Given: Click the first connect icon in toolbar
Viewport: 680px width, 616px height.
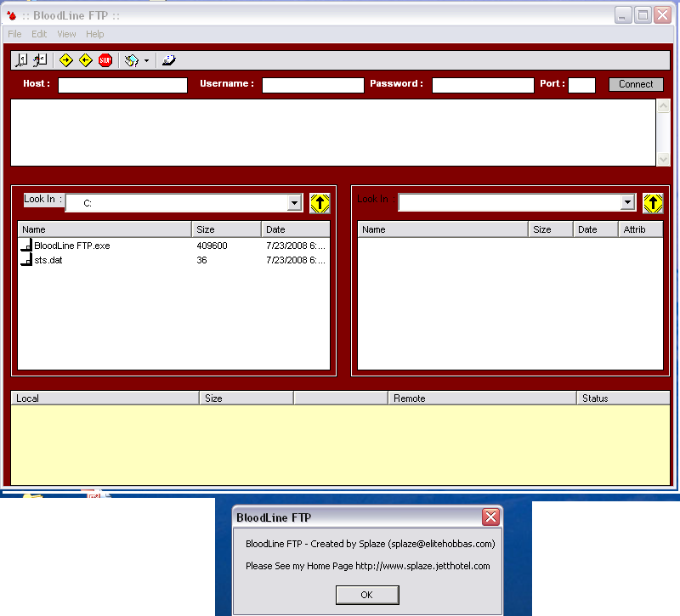Looking at the screenshot, I should 23,60.
